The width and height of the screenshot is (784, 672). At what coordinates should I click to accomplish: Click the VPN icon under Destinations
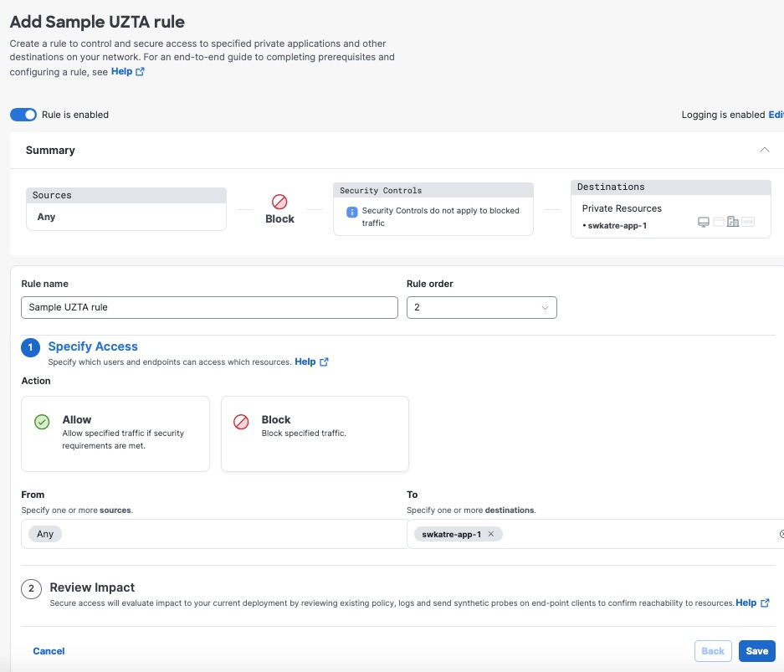coord(748,223)
